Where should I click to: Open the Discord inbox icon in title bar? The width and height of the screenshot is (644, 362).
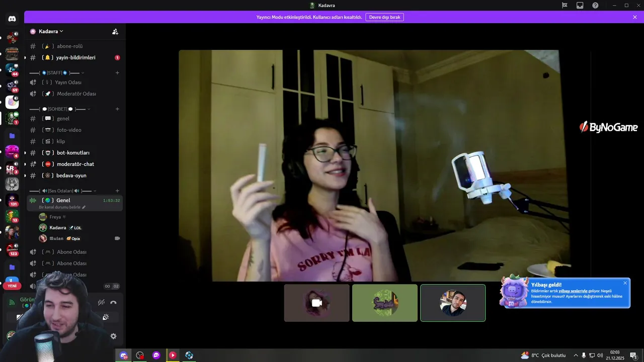(580, 5)
